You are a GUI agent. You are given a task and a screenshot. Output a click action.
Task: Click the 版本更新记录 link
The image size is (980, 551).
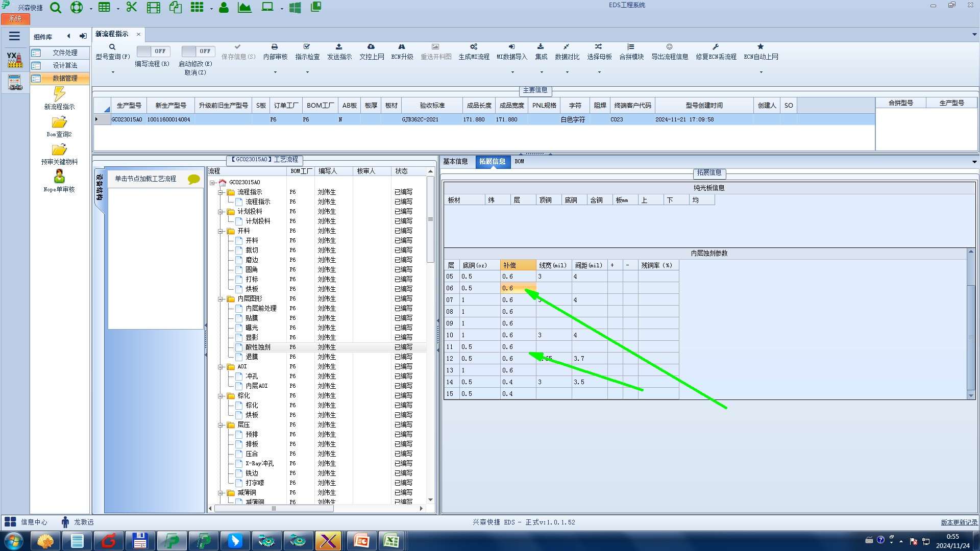[x=959, y=522]
